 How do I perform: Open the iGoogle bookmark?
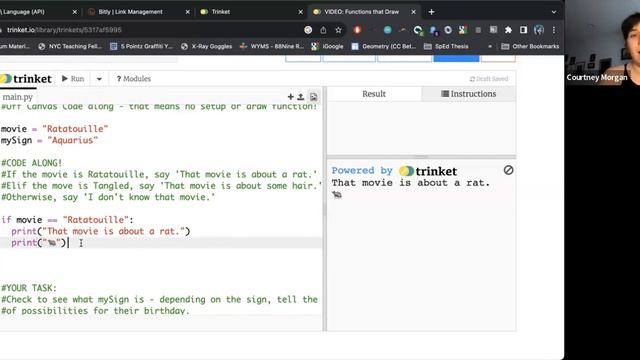[327, 47]
